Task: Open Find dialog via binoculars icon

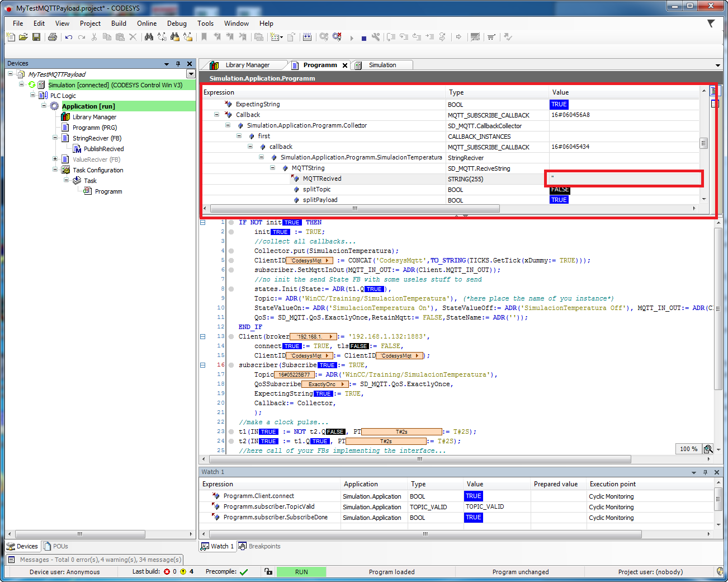Action: (149, 37)
